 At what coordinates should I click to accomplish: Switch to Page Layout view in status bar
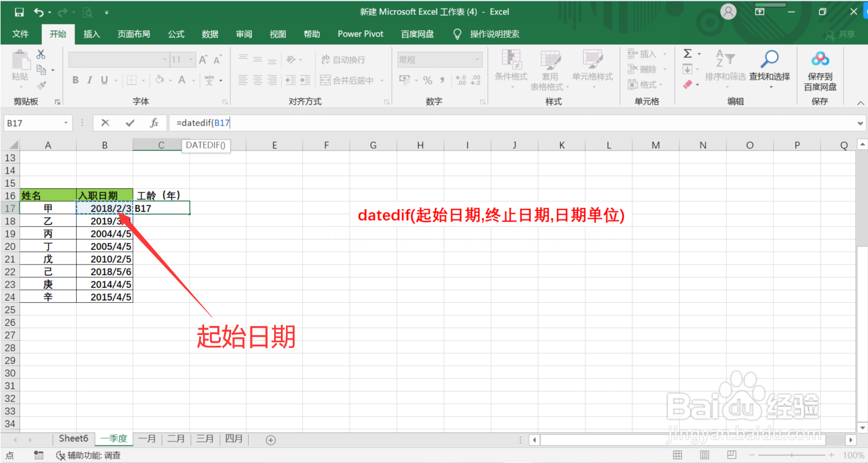tap(704, 455)
